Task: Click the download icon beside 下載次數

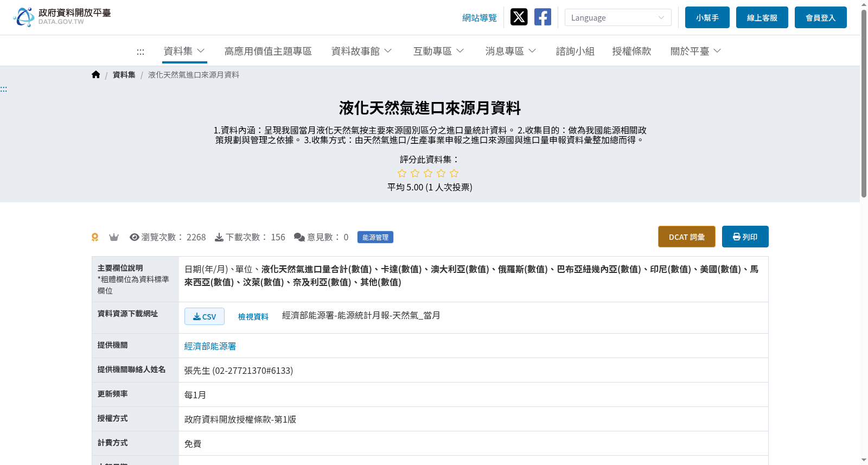Action: pos(219,237)
